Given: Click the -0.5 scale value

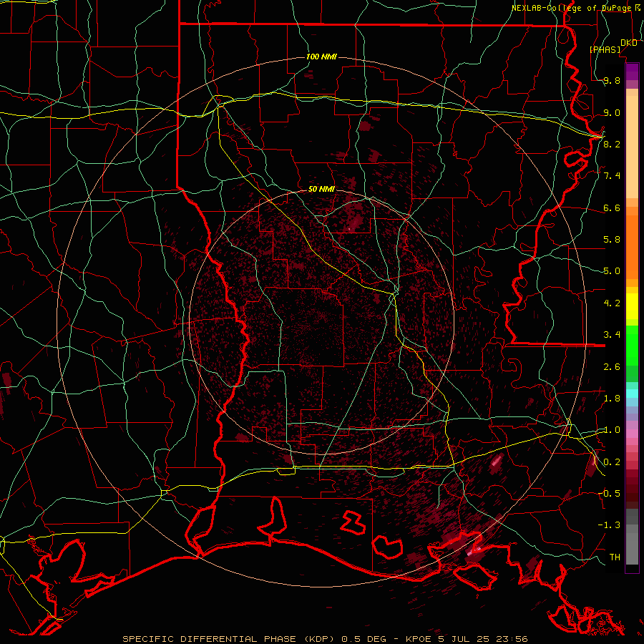Looking at the screenshot, I should 609,493.
